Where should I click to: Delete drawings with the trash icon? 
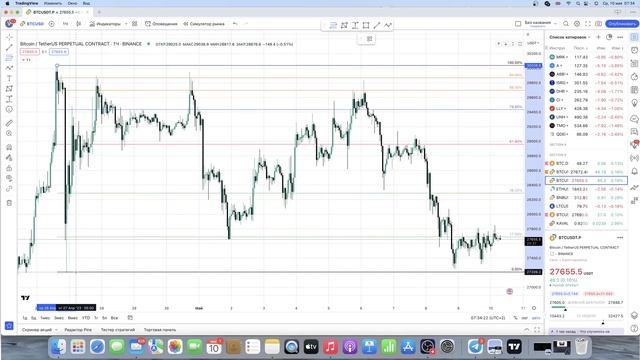coord(9,203)
